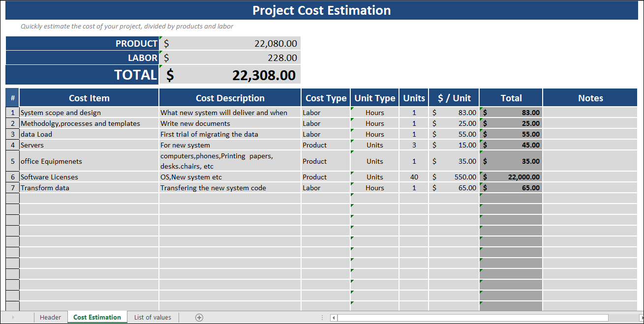Switch to the Header sheet tab

point(50,317)
